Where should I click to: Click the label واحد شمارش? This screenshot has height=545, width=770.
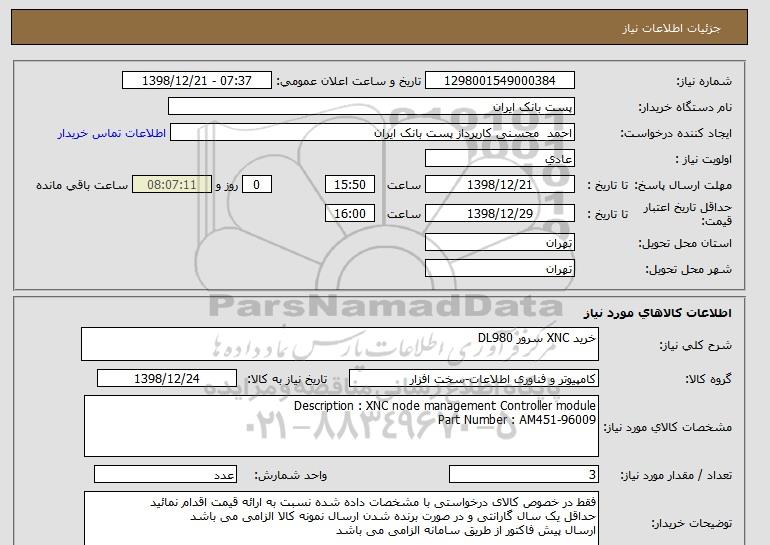click(291, 475)
